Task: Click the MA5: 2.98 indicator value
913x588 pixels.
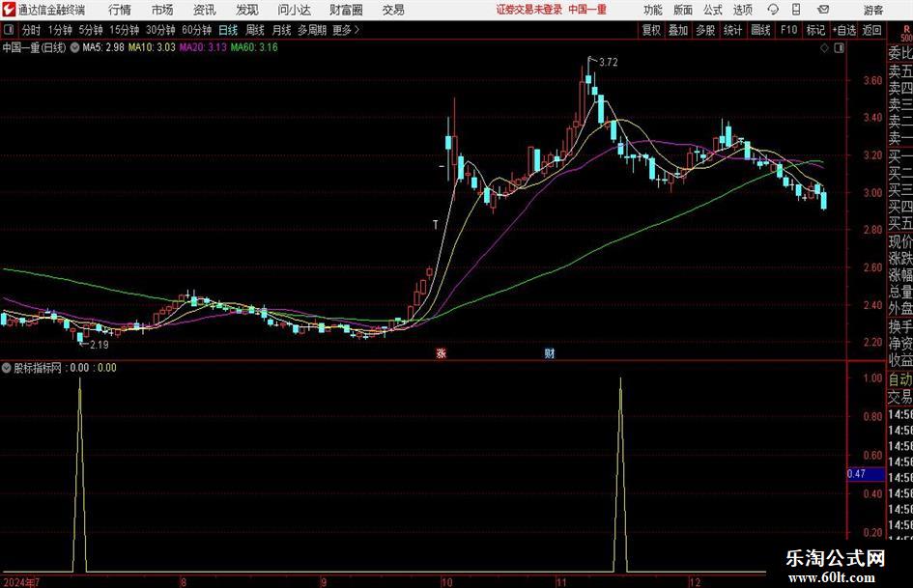Action: 103,47
